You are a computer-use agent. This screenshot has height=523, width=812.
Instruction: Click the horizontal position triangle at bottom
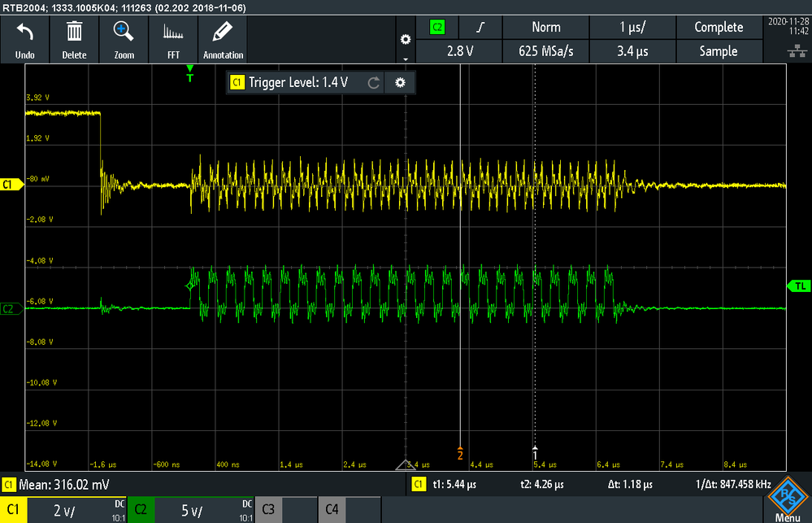pyautogui.click(x=406, y=464)
